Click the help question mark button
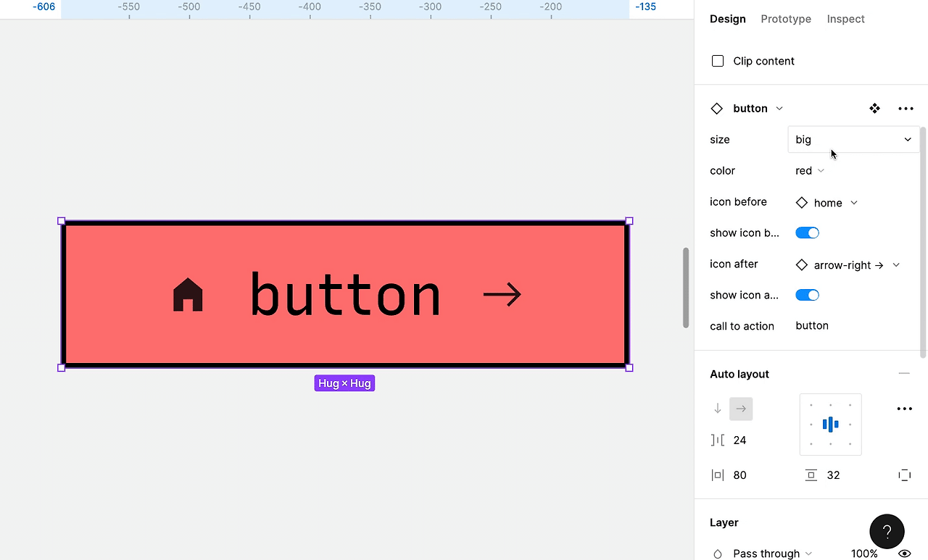Image resolution: width=928 pixels, height=560 pixels. (887, 531)
